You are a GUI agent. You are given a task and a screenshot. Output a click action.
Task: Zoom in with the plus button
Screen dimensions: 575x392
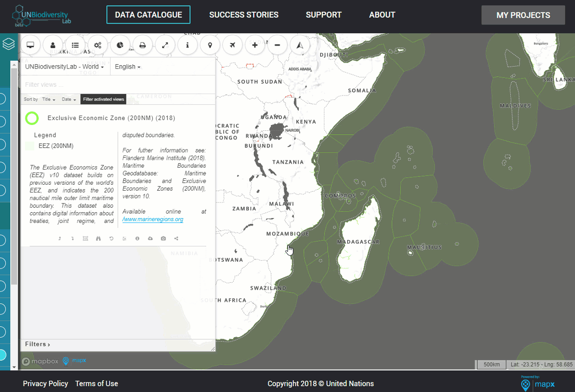(x=255, y=45)
